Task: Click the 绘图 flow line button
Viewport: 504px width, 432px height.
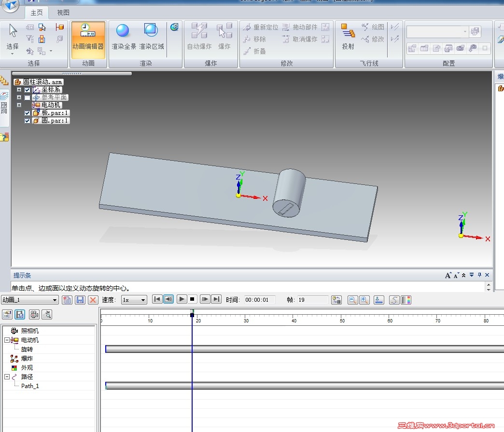Action: pyautogui.click(x=373, y=27)
